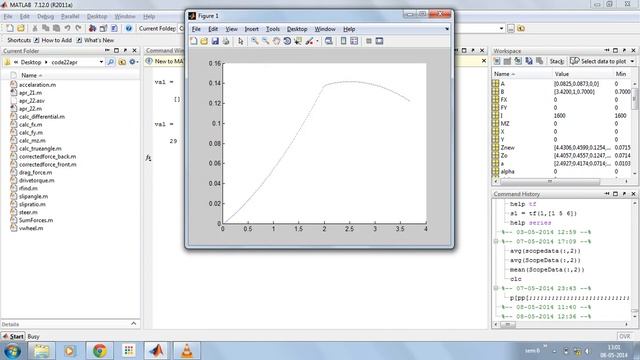Click New Figure icon in Figure 1 toolbar

pos(194,41)
